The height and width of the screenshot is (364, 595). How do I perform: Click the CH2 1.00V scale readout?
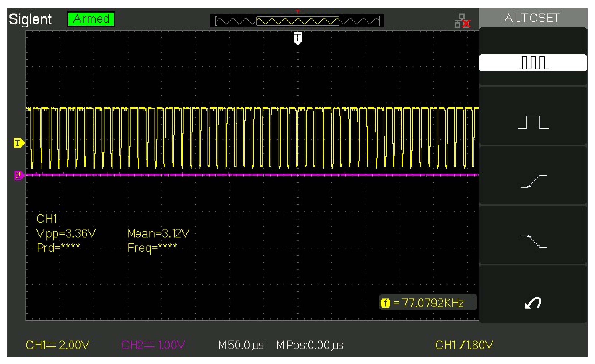click(x=153, y=345)
